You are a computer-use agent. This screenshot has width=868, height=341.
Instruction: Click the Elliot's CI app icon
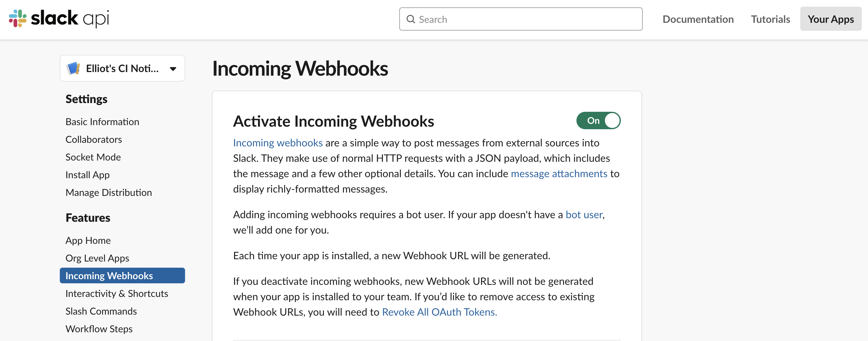(73, 68)
